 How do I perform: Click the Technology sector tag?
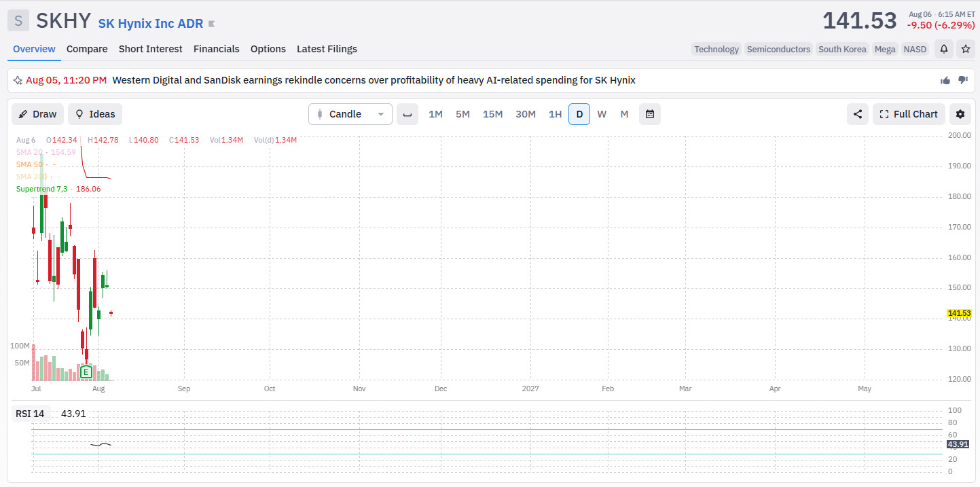coord(716,49)
